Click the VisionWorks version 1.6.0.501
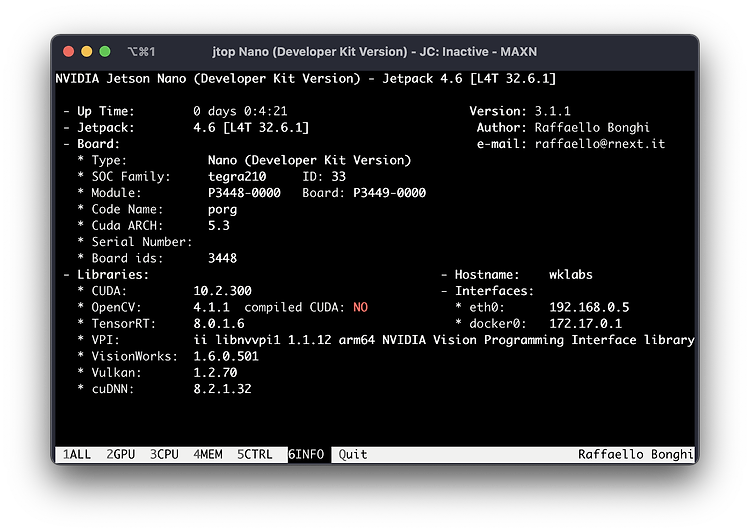Viewport: 750px width, 532px height. click(x=226, y=356)
